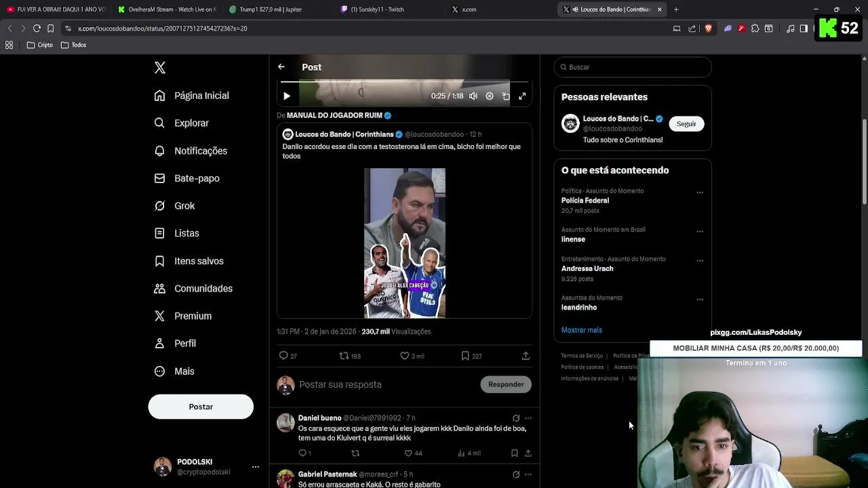Click the Buscar search field
The width and height of the screenshot is (868, 488).
633,67
